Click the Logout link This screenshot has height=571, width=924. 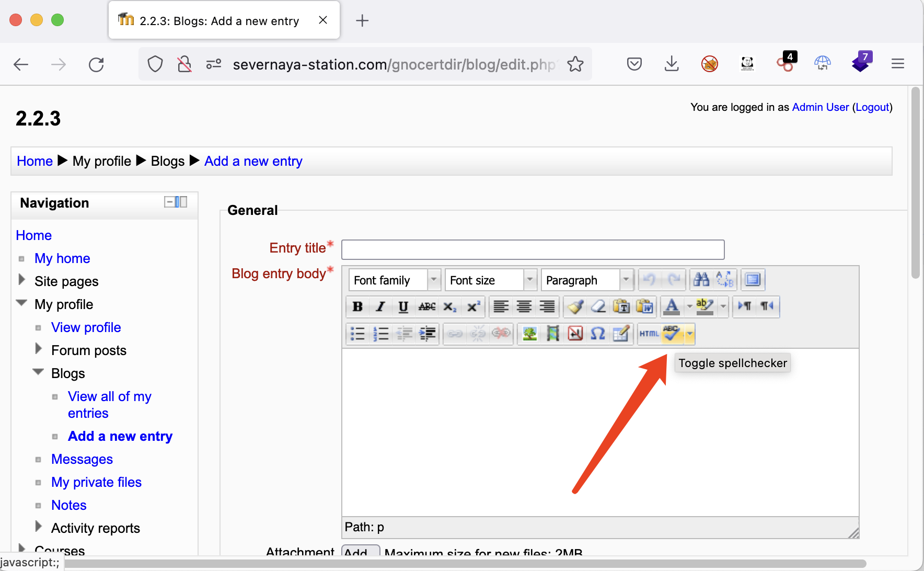click(x=872, y=107)
